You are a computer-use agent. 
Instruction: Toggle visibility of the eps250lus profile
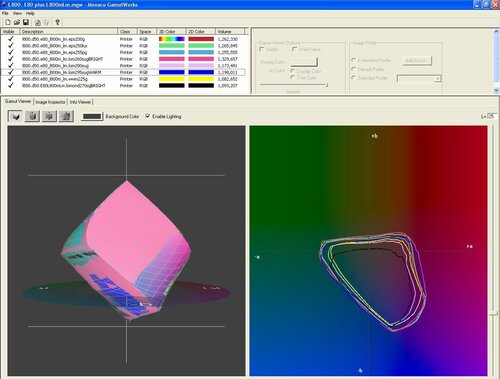click(11, 46)
